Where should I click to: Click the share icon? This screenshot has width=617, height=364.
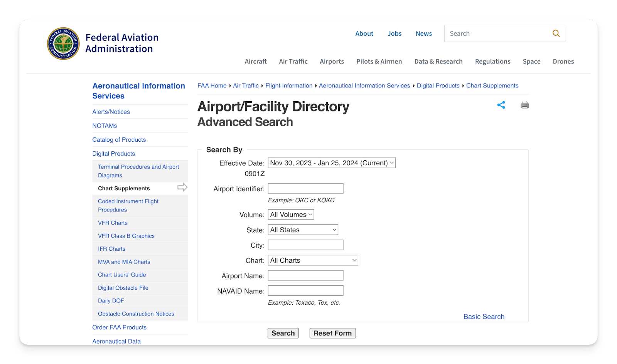501,105
